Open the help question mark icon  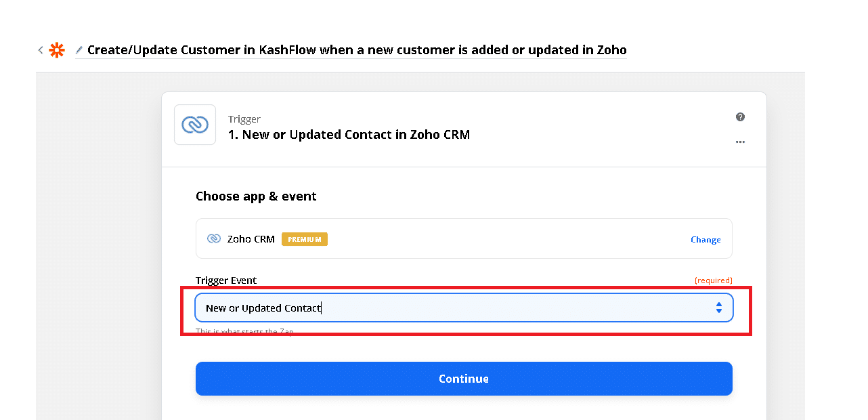(x=740, y=117)
